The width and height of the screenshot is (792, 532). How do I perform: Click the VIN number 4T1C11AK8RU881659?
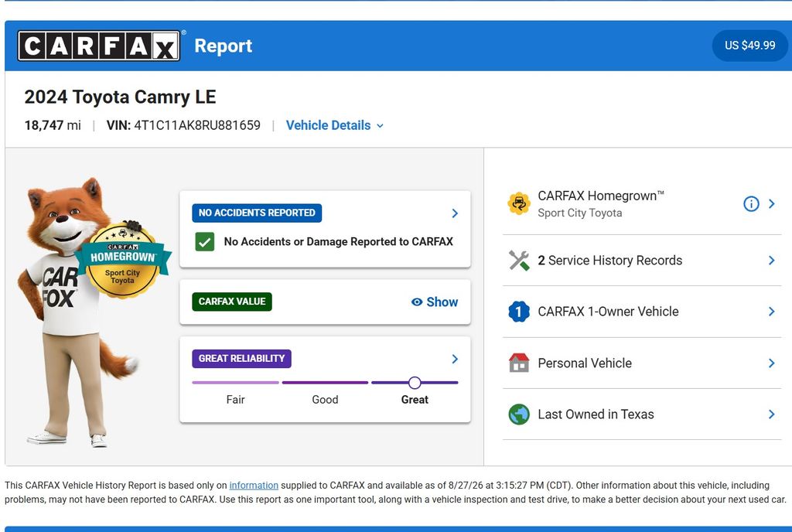pyautogui.click(x=197, y=125)
